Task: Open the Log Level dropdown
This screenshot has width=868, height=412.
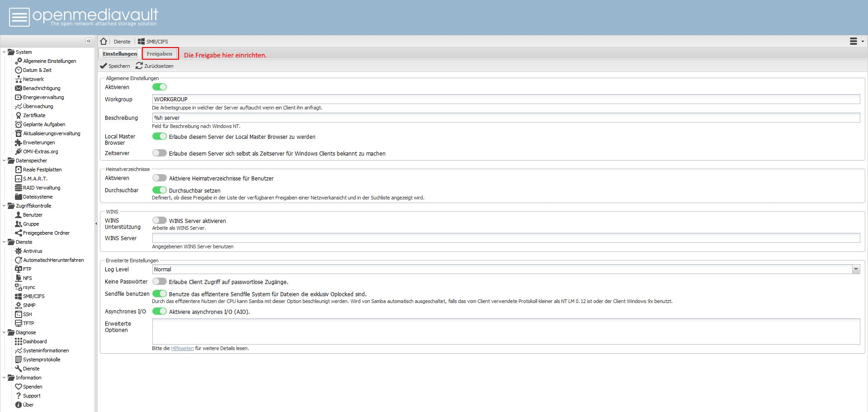Action: (x=855, y=269)
